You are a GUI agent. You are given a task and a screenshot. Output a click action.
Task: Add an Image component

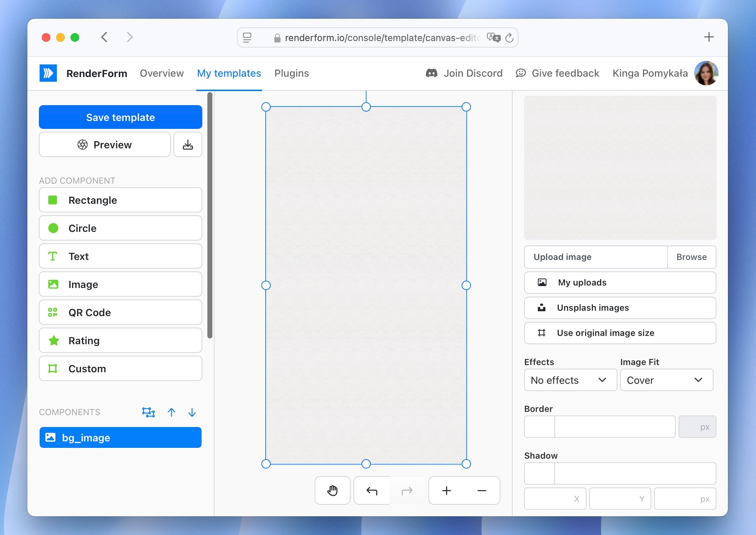[x=121, y=284]
